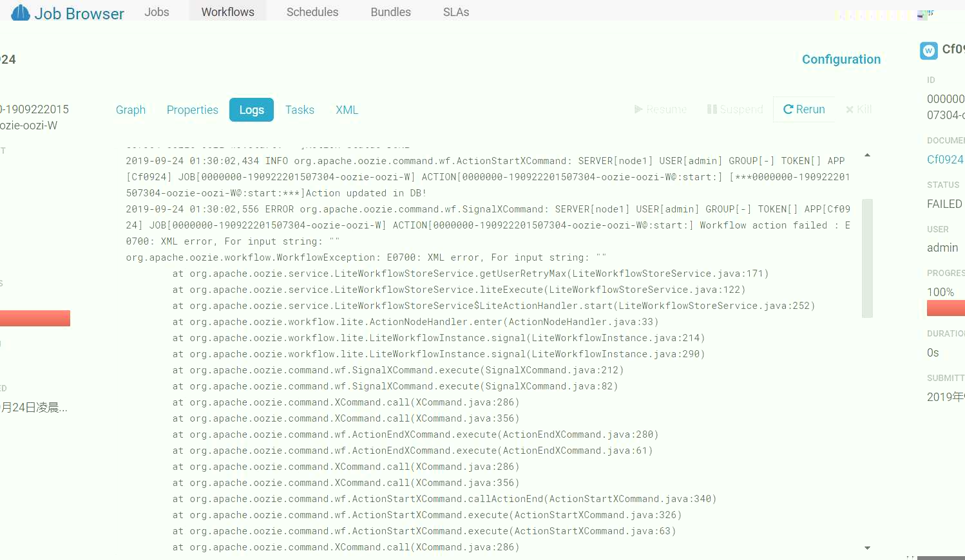Click the FAILED status text

click(944, 204)
